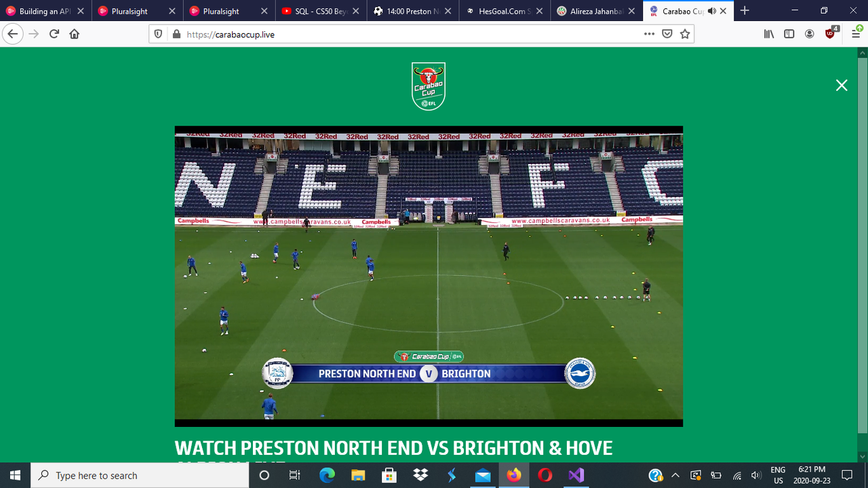Viewport: 868px width, 488px height.
Task: Close the HesGoal.Com tab
Action: coord(539,11)
